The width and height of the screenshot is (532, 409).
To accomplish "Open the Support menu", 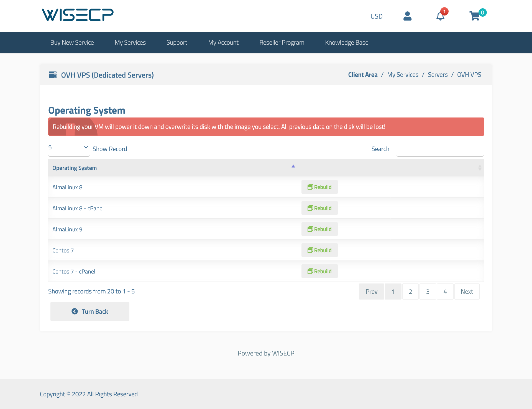I will 177,42.
